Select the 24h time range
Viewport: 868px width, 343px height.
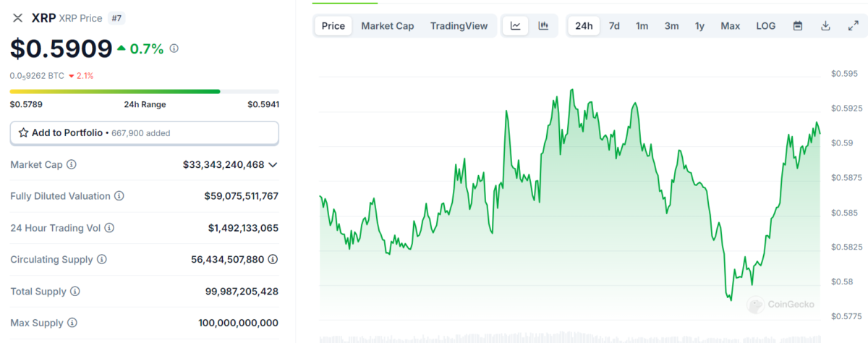click(584, 26)
